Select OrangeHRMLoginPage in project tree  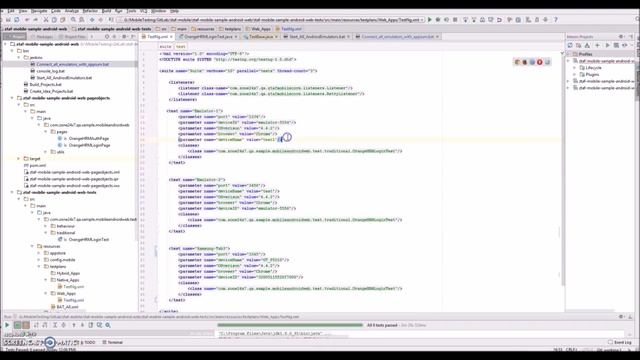click(86, 145)
